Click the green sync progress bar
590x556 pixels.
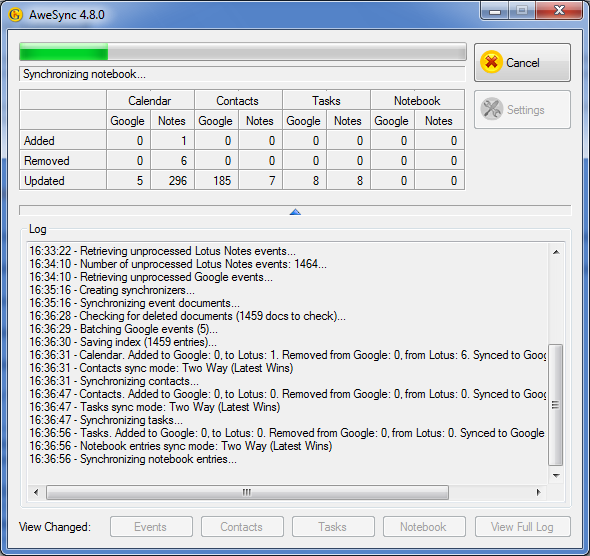243,52
